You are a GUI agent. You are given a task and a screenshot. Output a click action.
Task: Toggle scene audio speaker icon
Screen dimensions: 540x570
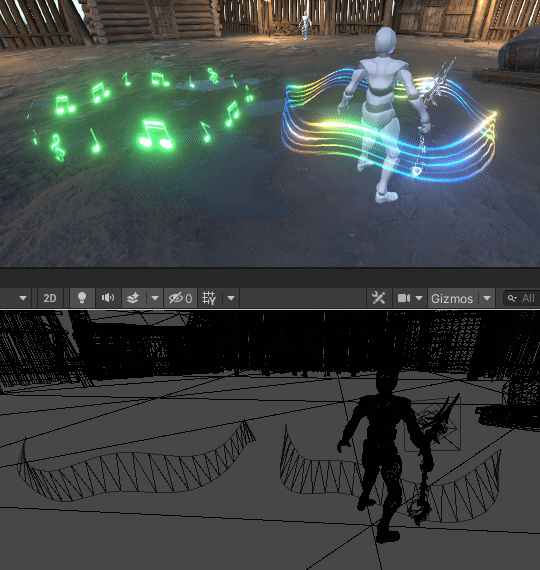click(x=108, y=298)
